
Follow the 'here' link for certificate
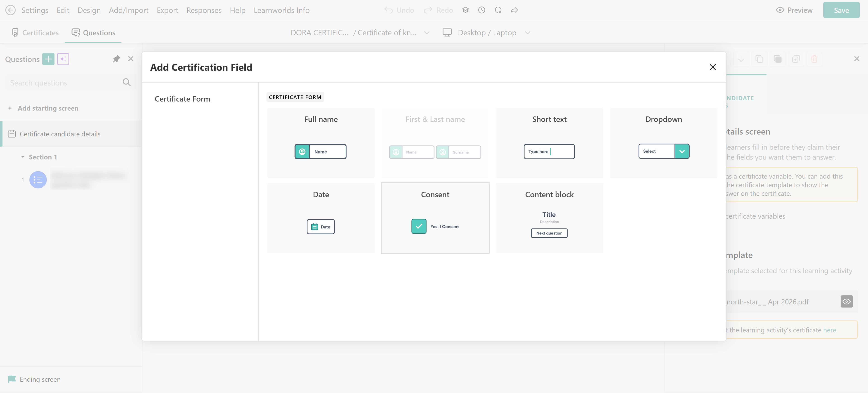829,330
